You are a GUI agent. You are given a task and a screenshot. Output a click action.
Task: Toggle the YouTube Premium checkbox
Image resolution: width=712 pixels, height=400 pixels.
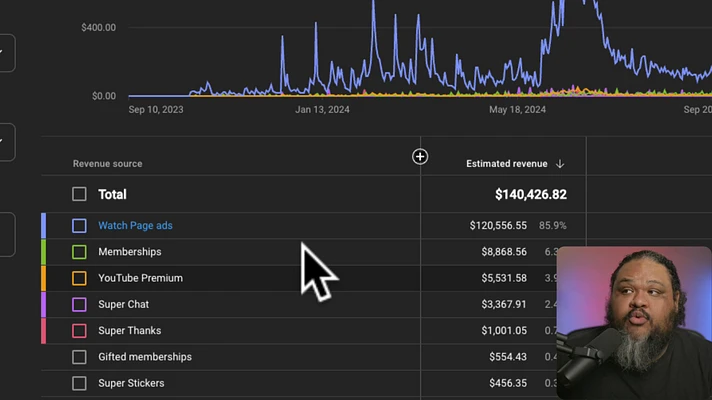(x=79, y=278)
